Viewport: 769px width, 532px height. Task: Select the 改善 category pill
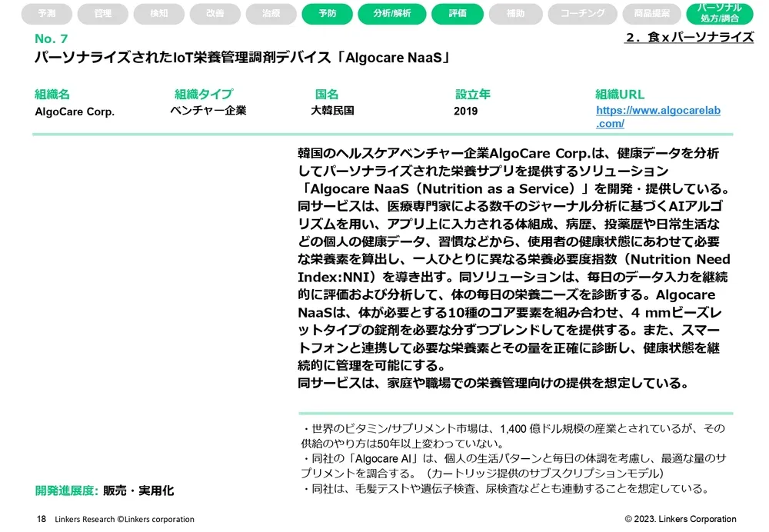pos(215,13)
